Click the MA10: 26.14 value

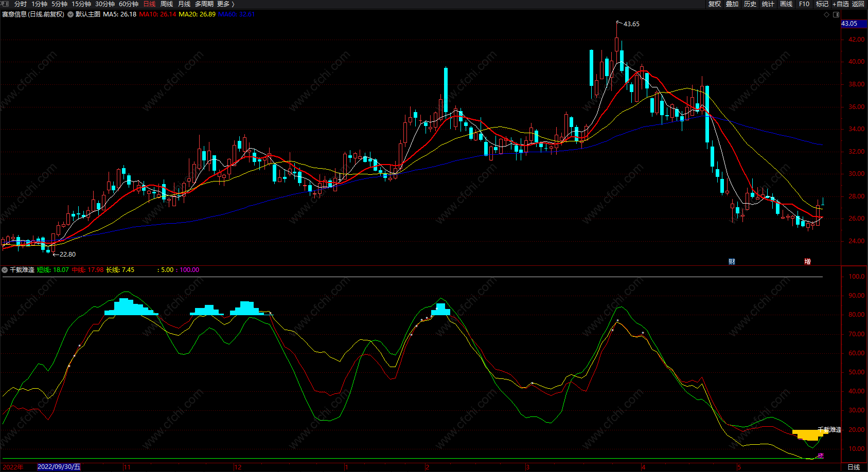158,14
